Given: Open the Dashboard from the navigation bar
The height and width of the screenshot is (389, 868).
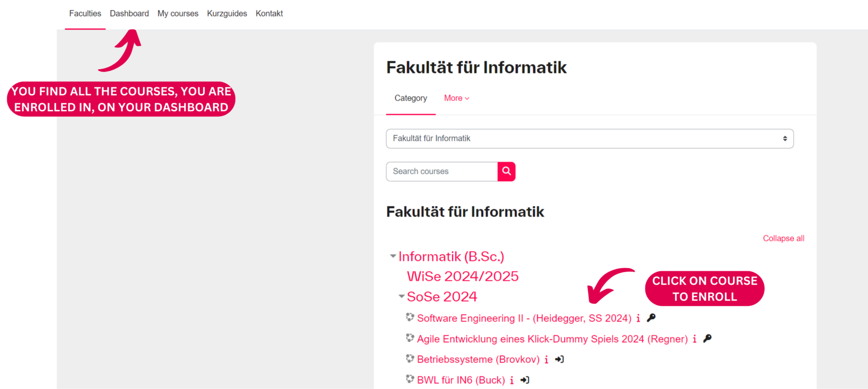Looking at the screenshot, I should (x=129, y=13).
